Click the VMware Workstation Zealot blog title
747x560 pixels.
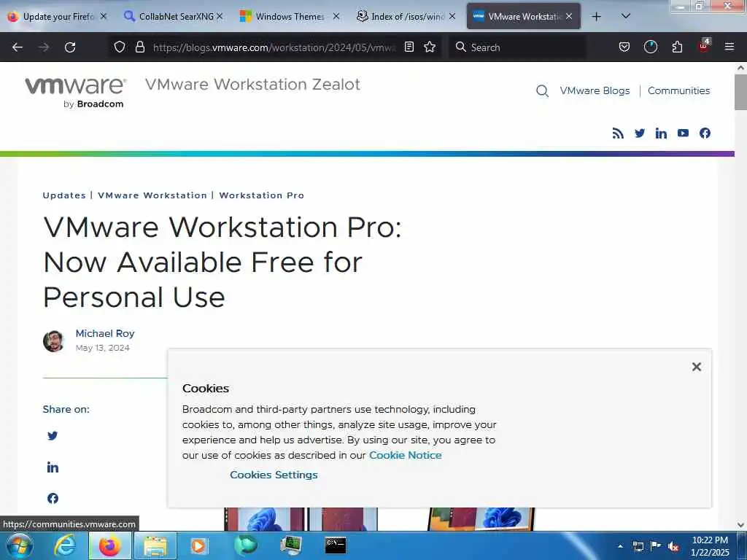[252, 85]
